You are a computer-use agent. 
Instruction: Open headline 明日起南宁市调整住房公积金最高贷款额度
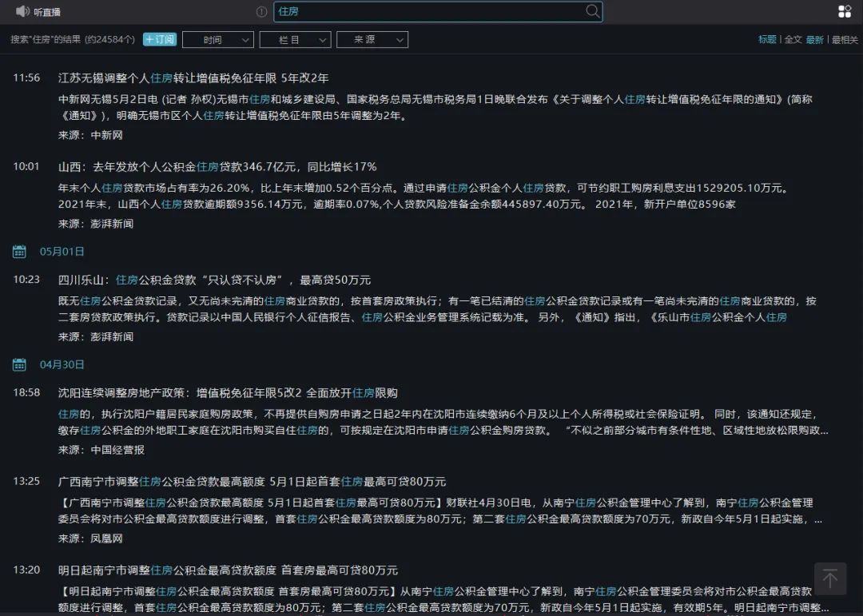(228, 570)
